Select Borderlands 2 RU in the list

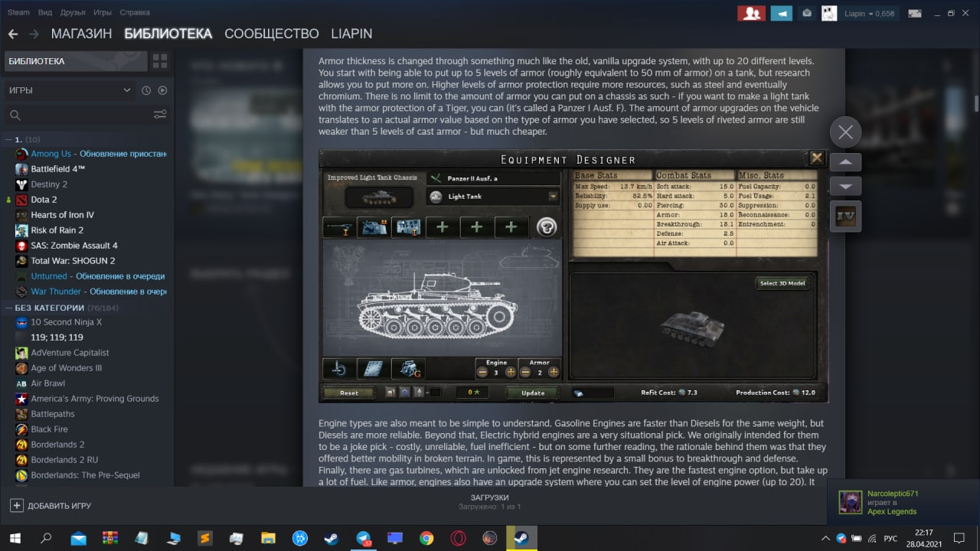tap(90, 460)
